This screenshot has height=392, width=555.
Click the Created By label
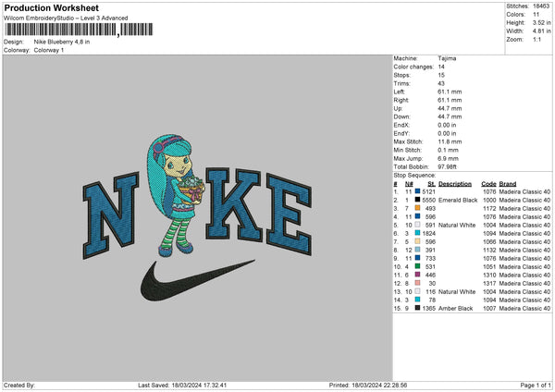tap(19, 385)
